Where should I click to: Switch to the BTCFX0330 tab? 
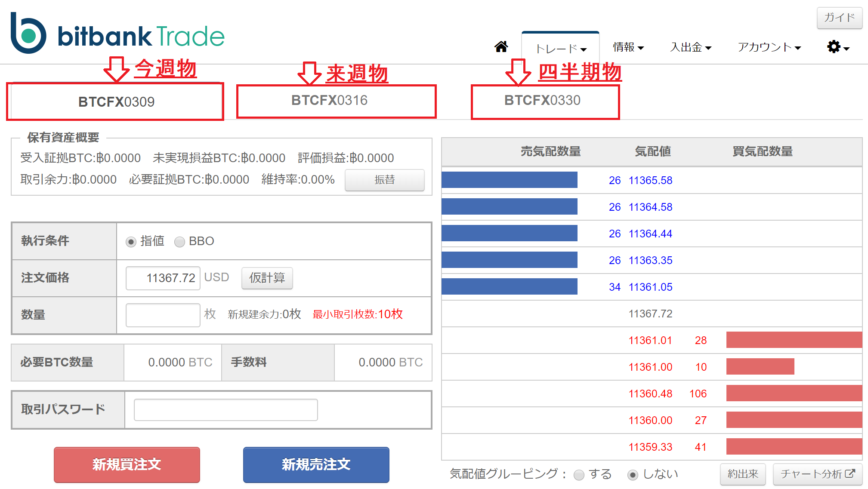(x=543, y=100)
